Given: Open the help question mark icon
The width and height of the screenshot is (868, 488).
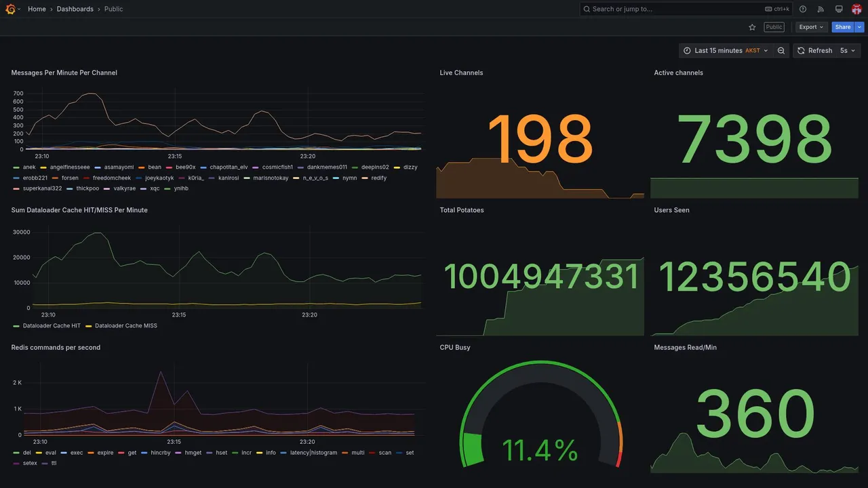Looking at the screenshot, I should point(803,9).
